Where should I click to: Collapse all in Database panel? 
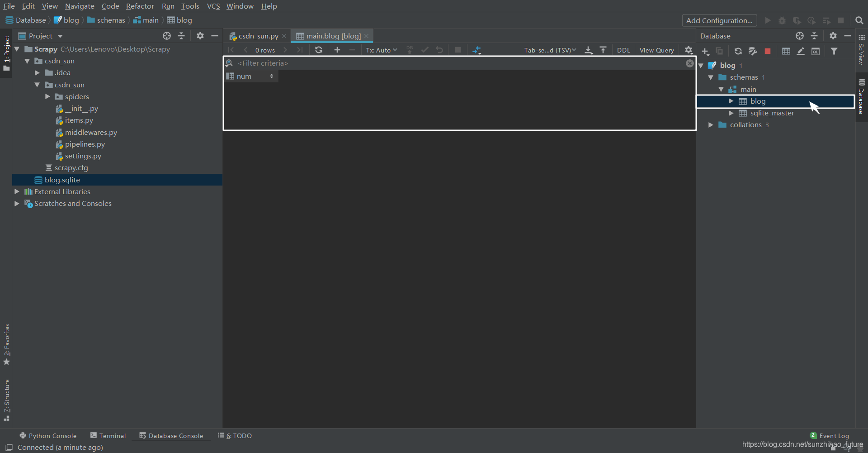point(814,36)
